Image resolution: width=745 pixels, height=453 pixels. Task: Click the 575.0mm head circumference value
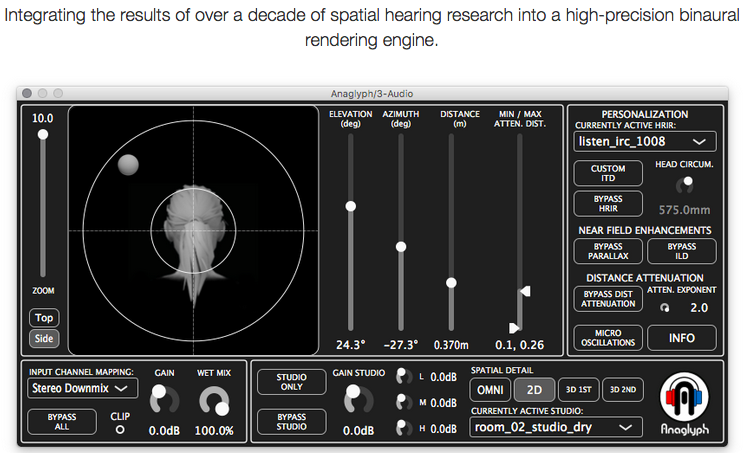(x=685, y=210)
